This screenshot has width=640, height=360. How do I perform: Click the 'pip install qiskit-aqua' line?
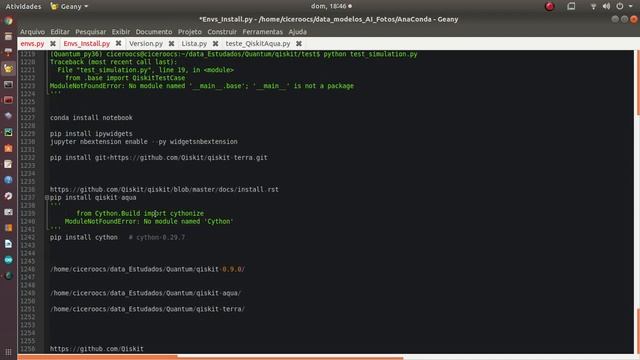click(x=93, y=198)
